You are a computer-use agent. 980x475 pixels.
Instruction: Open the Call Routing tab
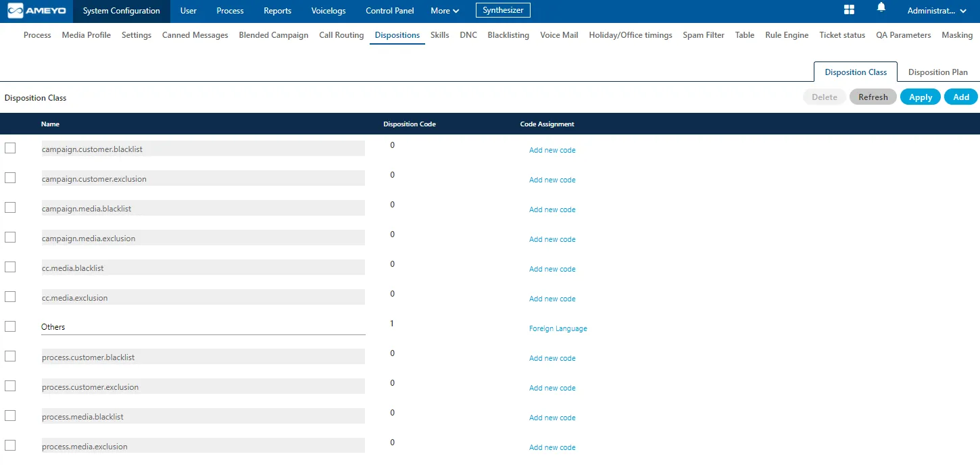(341, 35)
